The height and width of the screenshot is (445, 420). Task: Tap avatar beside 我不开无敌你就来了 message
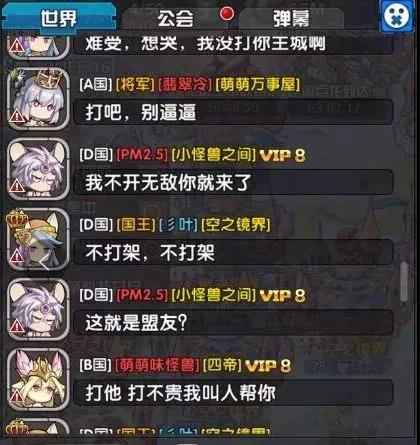tap(38, 169)
